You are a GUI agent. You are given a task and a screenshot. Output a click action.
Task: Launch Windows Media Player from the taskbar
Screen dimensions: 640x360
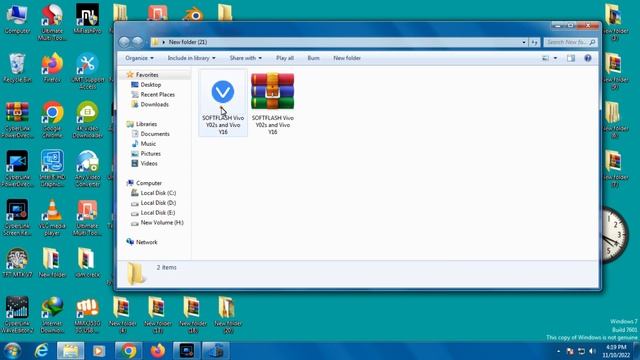click(99, 351)
